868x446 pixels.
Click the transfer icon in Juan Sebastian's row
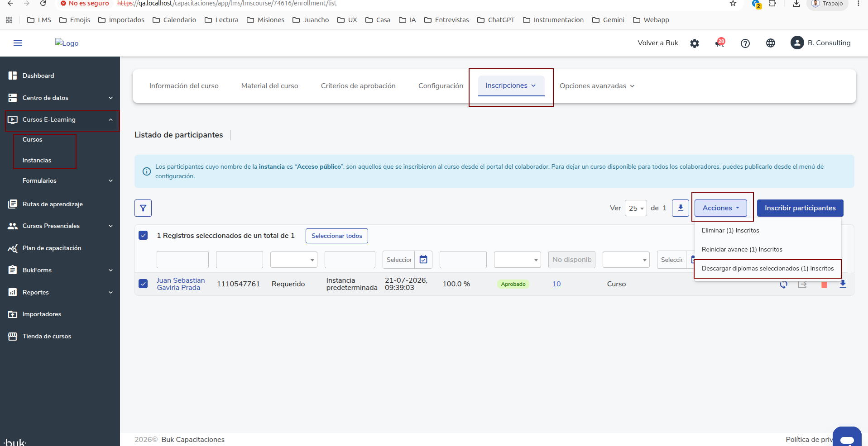click(802, 285)
